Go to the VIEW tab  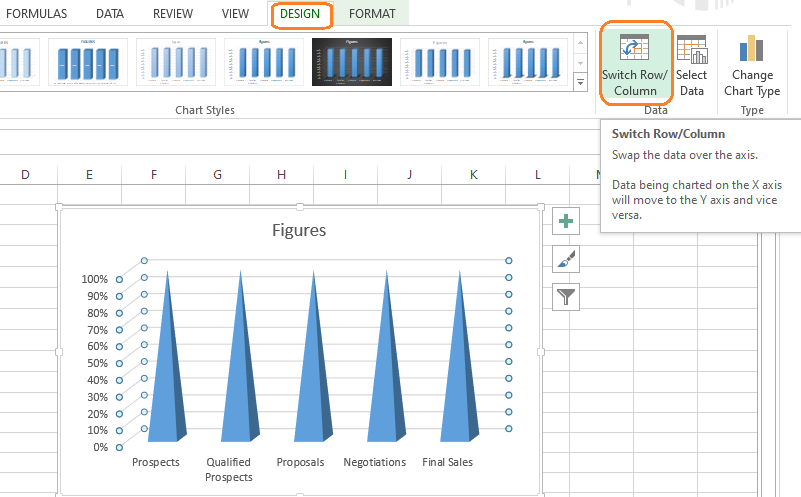(235, 14)
